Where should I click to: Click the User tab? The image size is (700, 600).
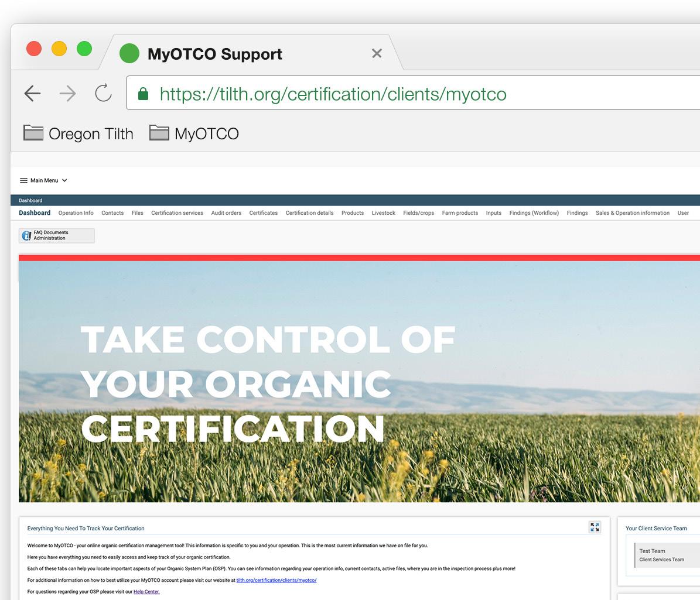point(683,213)
